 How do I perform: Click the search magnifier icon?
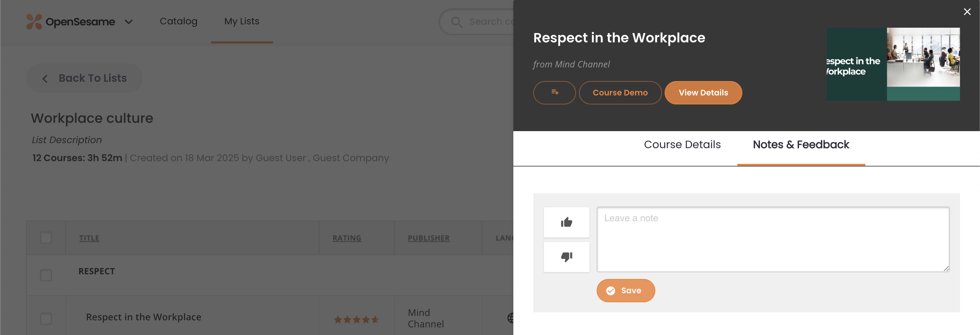(x=457, y=22)
